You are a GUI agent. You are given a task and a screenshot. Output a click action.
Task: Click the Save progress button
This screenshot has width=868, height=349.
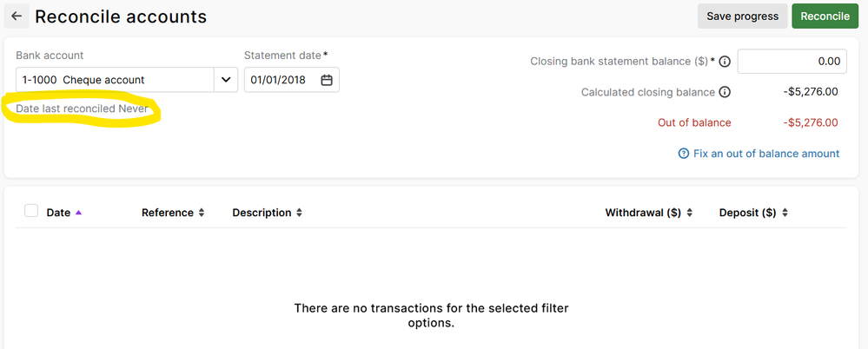(742, 16)
